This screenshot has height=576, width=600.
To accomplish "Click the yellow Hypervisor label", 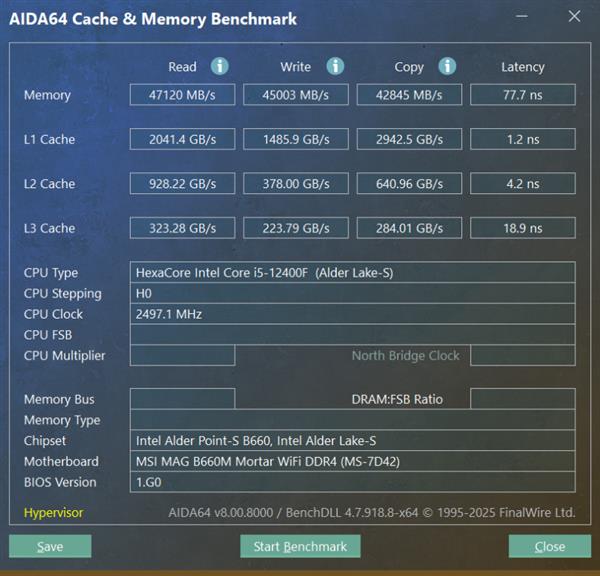I will 53,512.
